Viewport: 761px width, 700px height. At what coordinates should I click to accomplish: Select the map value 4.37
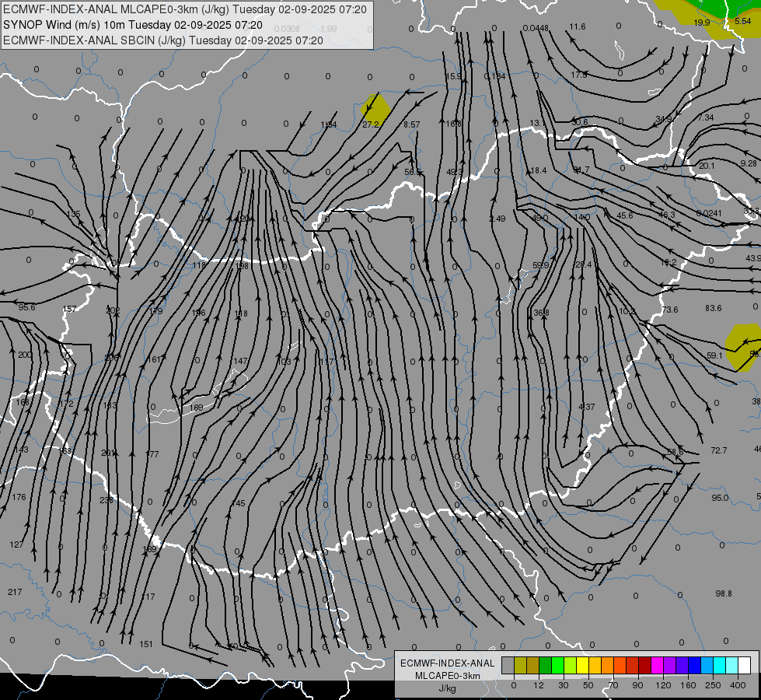(x=587, y=407)
